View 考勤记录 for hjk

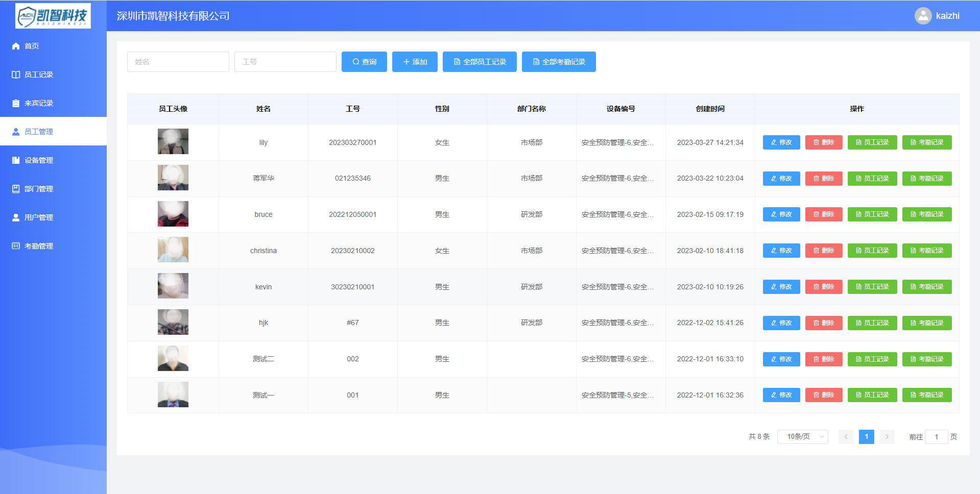pos(927,323)
